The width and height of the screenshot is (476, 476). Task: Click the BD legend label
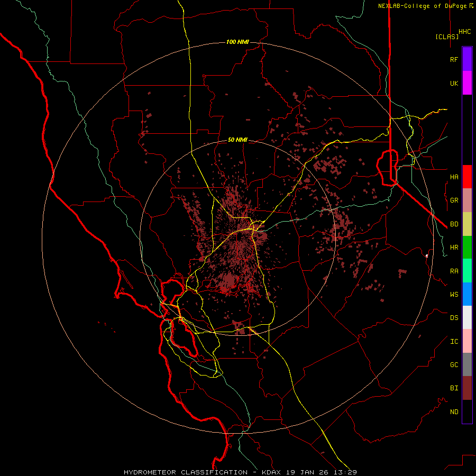454,224
